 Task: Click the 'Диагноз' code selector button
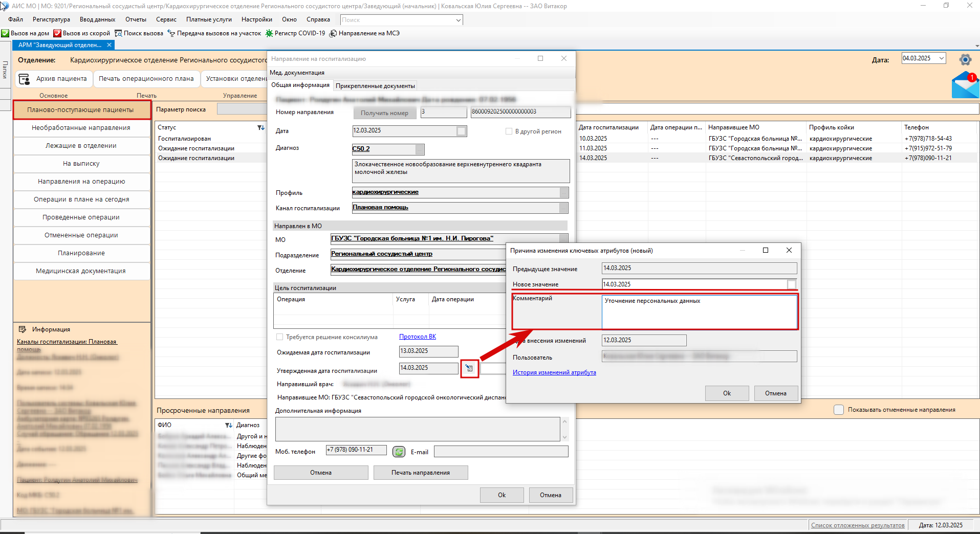[420, 149]
